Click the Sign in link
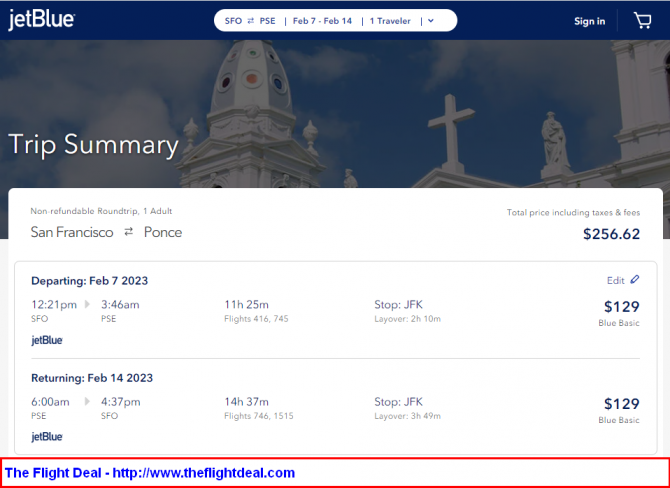 coord(589,21)
